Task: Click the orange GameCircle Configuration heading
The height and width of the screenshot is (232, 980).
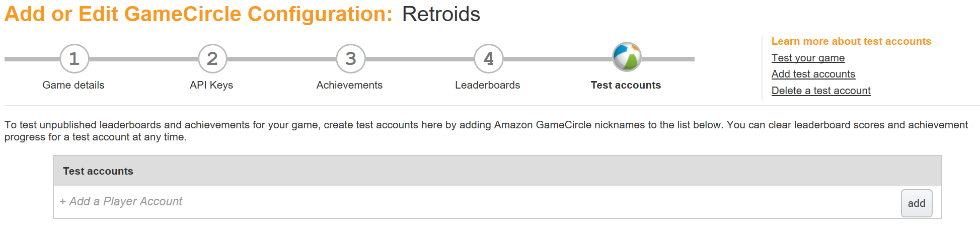Action: tap(198, 14)
